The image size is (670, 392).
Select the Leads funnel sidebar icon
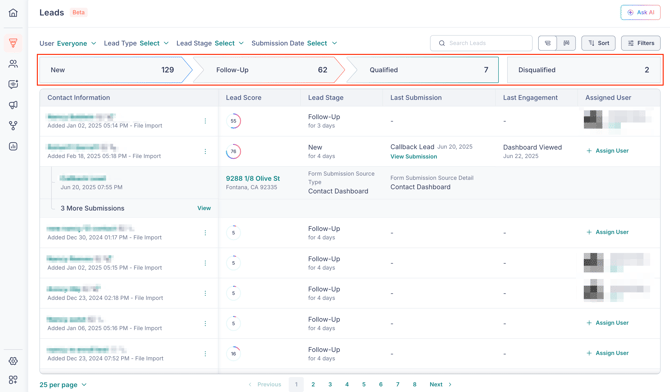tap(13, 43)
